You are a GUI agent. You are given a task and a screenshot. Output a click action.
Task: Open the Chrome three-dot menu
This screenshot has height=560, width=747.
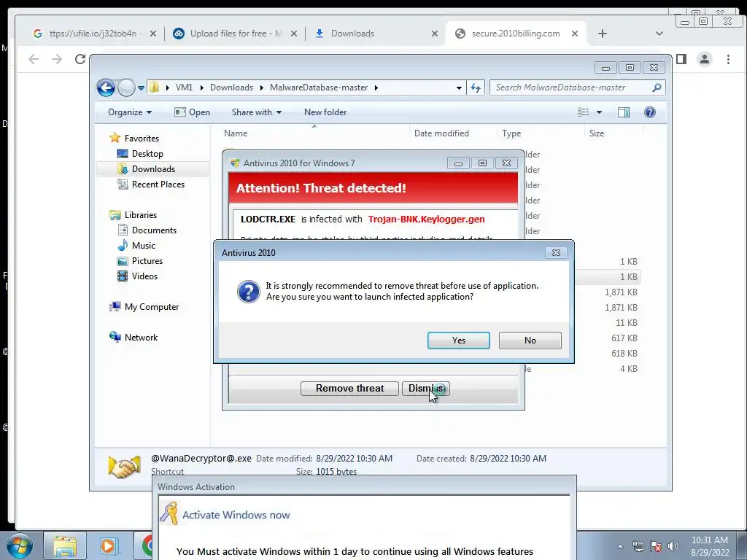[x=728, y=59]
